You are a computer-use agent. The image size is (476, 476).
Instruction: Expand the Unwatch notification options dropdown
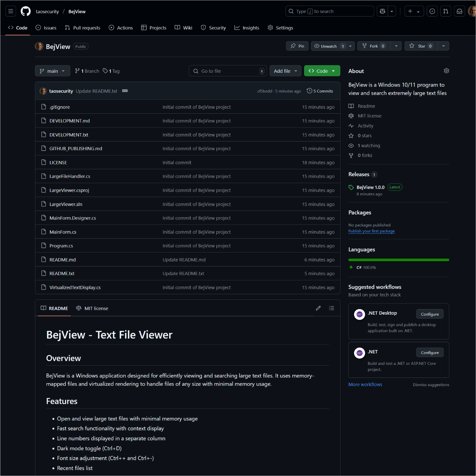pos(350,46)
